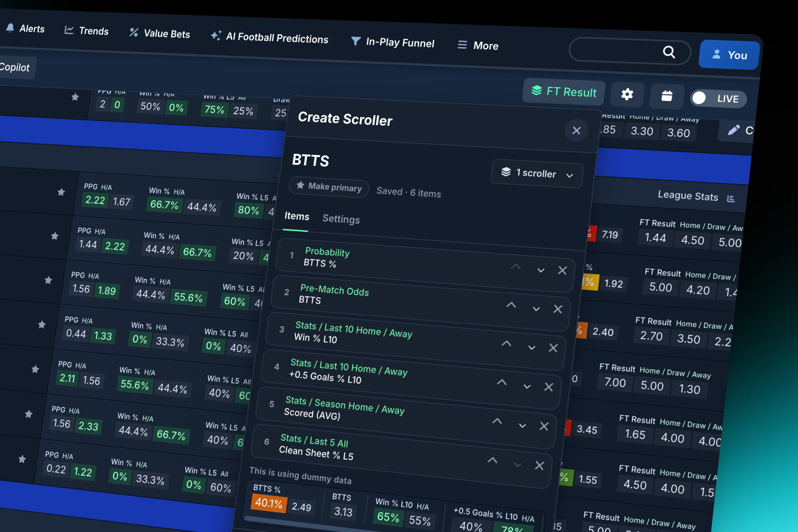Screen dimensions: 798x532
Task: Select the 7.00 FT Result home odds
Action: [615, 382]
